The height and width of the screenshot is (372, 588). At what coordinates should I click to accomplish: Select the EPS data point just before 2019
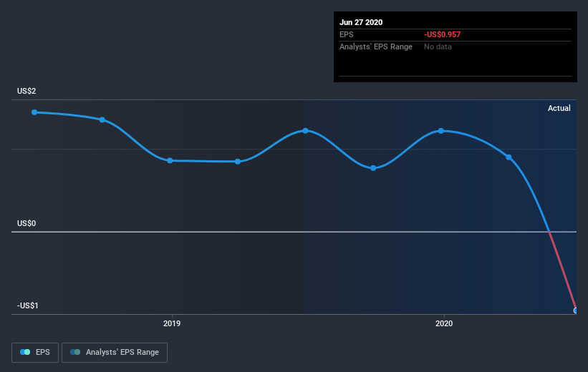pos(170,161)
